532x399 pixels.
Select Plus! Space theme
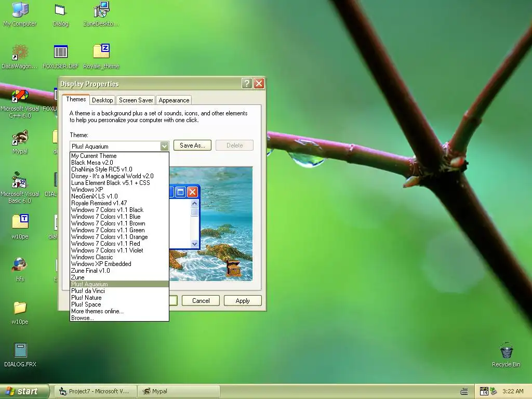coord(119,304)
